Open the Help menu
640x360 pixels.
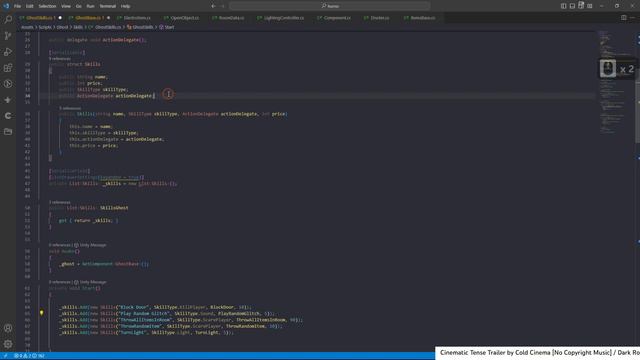tap(126, 6)
